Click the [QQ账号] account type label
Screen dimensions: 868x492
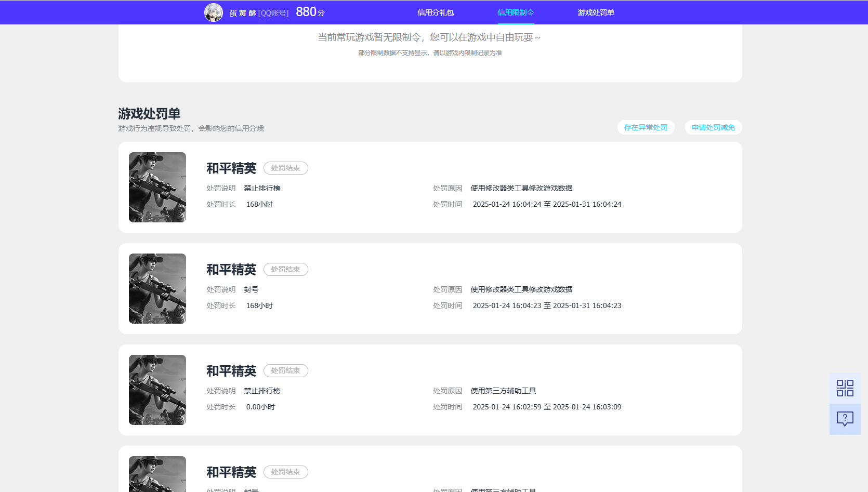click(274, 12)
